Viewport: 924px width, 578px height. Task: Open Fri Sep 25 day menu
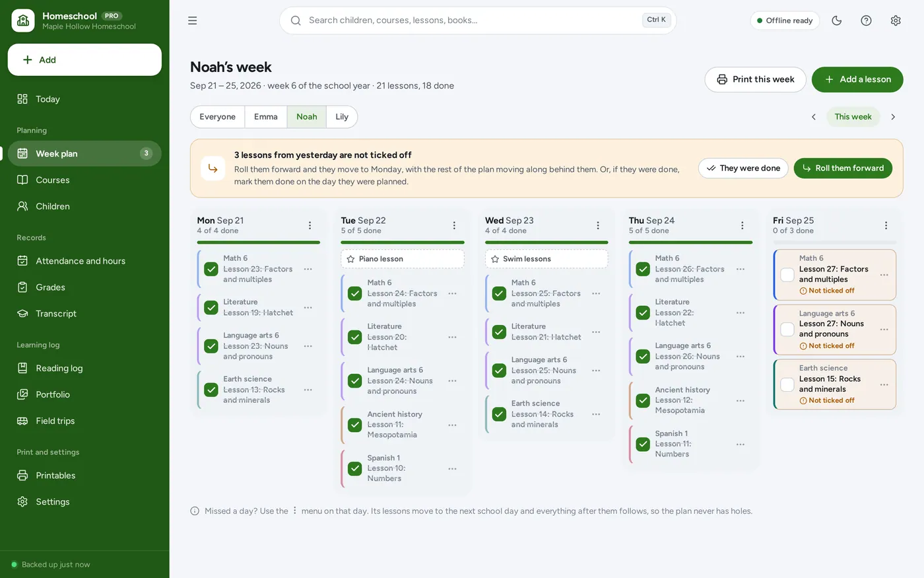coord(886,225)
